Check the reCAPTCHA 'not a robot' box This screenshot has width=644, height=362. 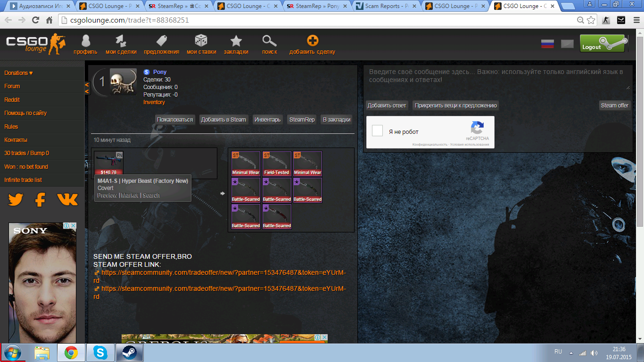point(377,131)
